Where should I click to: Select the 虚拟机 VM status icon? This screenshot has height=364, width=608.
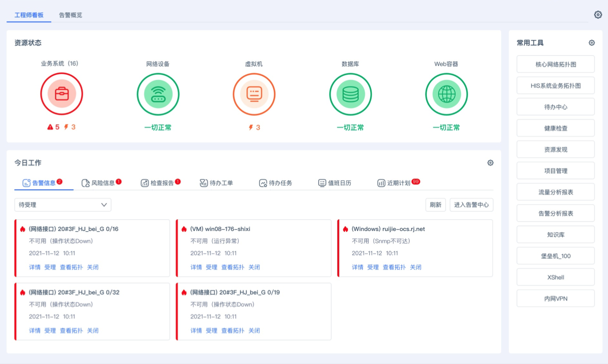[x=254, y=94]
